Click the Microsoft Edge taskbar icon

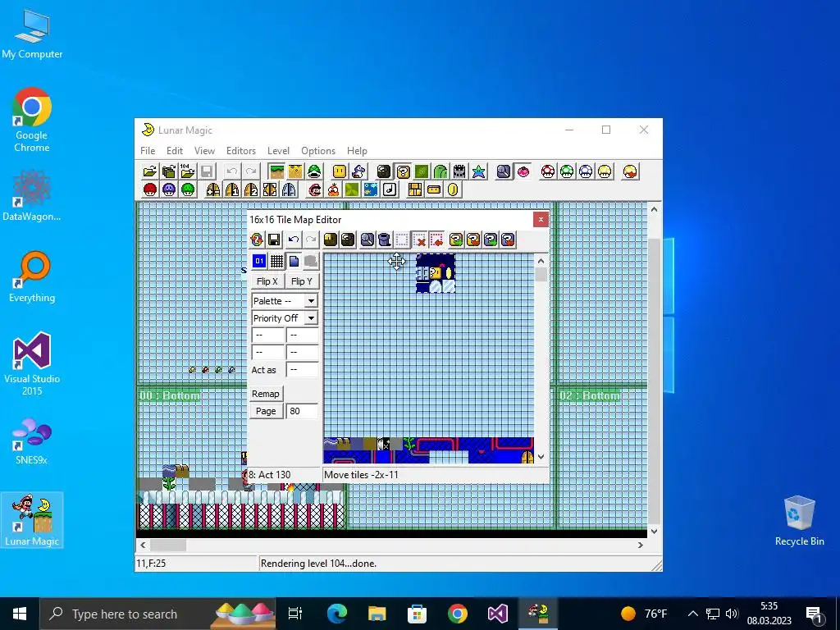[x=337, y=614]
